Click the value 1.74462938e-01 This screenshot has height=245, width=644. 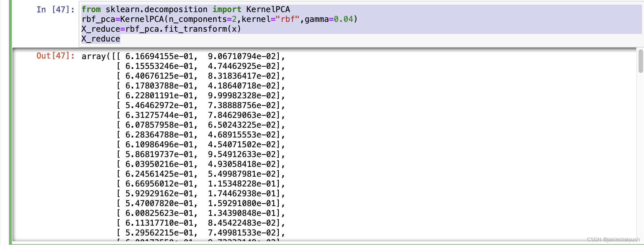(242, 193)
